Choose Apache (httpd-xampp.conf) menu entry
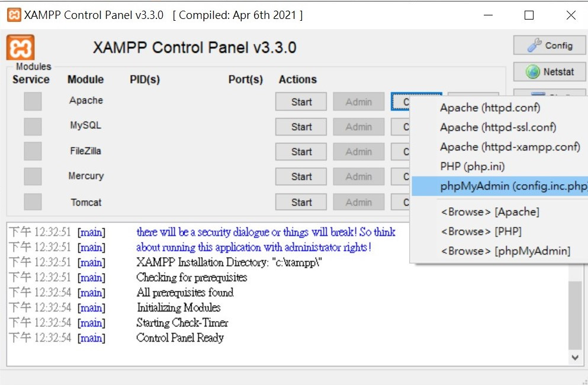 (x=500, y=147)
